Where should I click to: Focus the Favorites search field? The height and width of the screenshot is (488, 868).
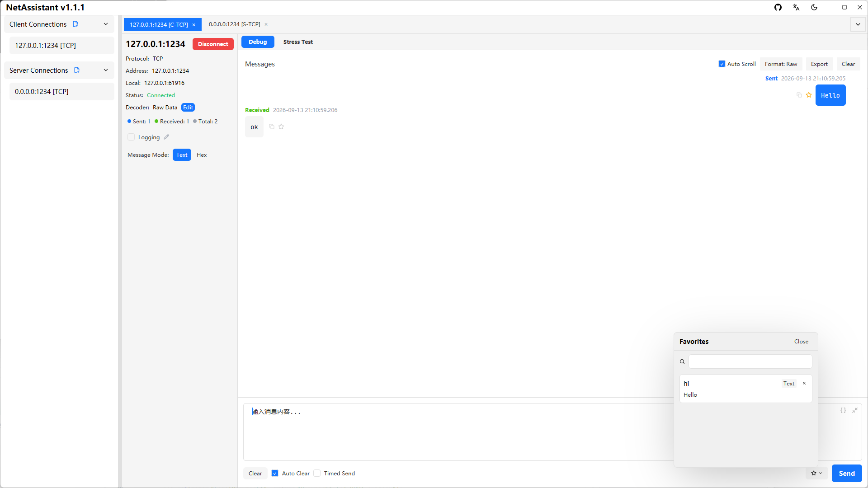750,361
